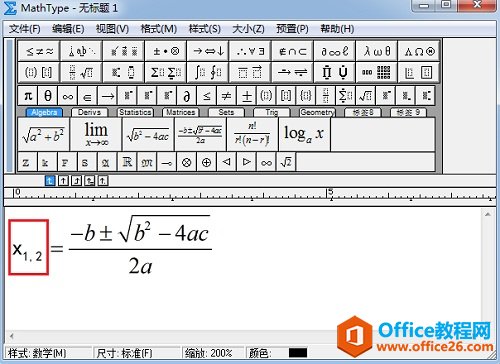Insert the quadratic formula expression
500x364 pixels.
click(x=200, y=135)
